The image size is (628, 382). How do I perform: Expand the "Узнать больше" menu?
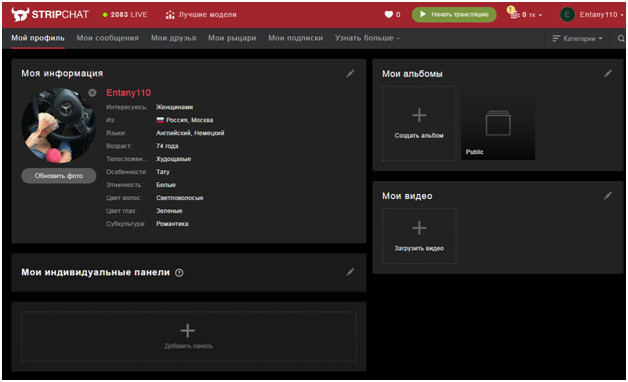[x=367, y=38]
